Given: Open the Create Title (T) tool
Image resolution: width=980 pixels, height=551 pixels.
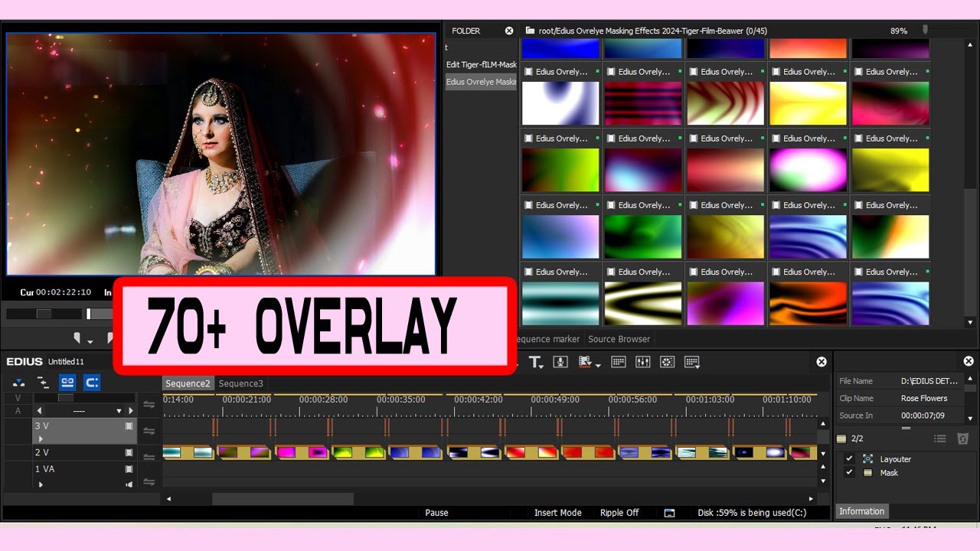Looking at the screenshot, I should point(534,362).
